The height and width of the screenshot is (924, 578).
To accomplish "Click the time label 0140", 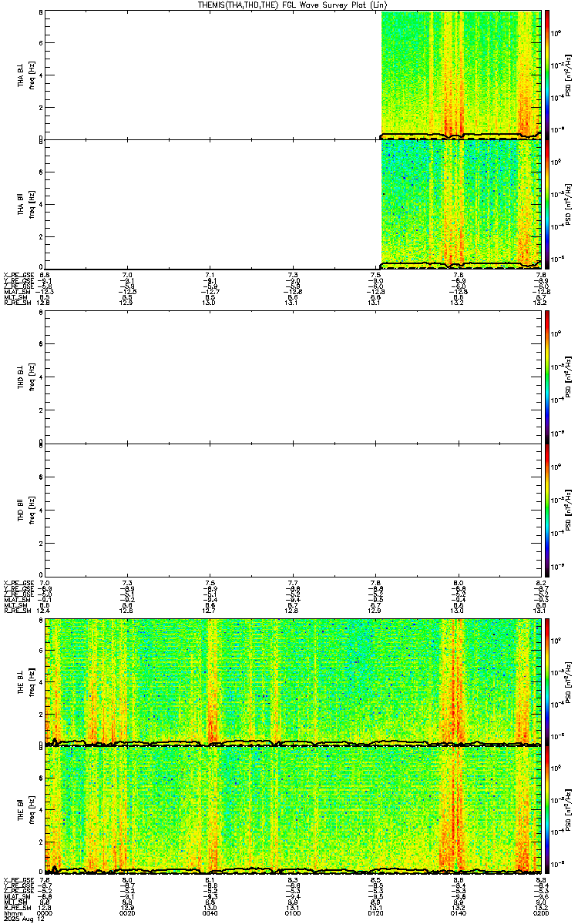I will (x=458, y=913).
